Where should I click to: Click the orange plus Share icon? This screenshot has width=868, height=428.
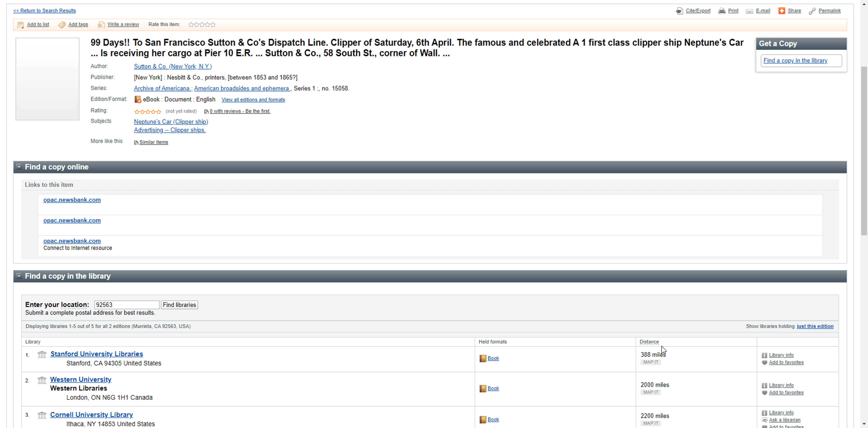click(782, 11)
